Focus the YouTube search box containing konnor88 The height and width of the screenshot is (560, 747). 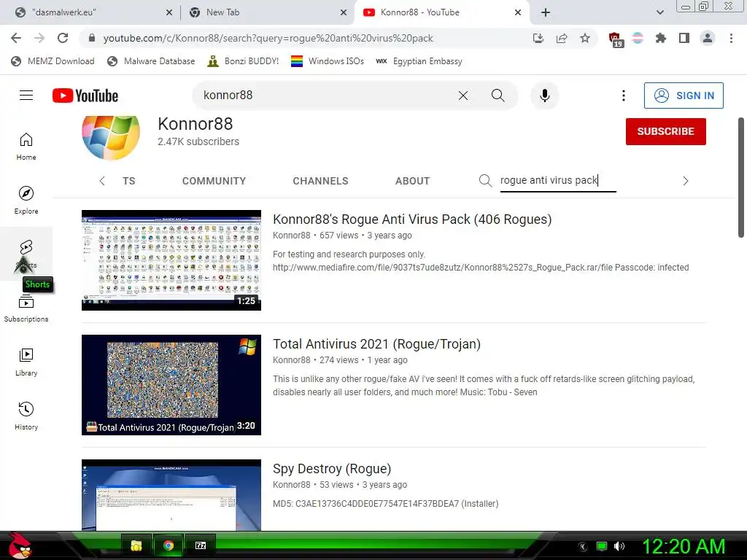click(324, 96)
